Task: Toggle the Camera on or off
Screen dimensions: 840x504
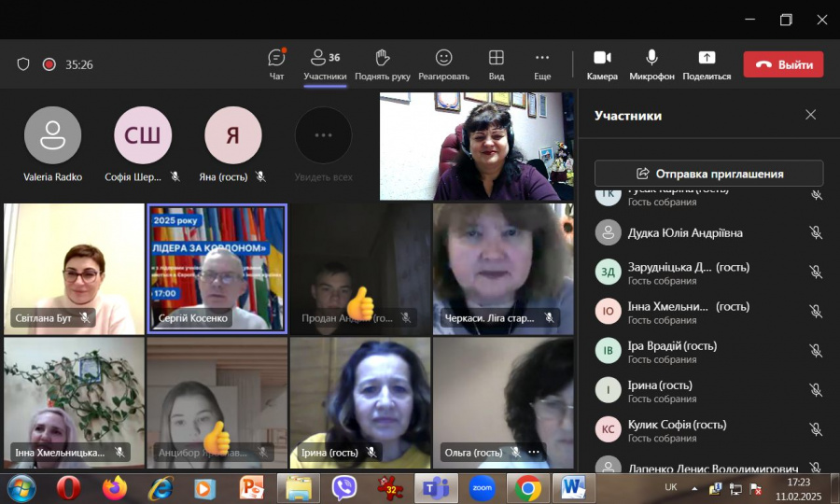Action: pos(602,64)
